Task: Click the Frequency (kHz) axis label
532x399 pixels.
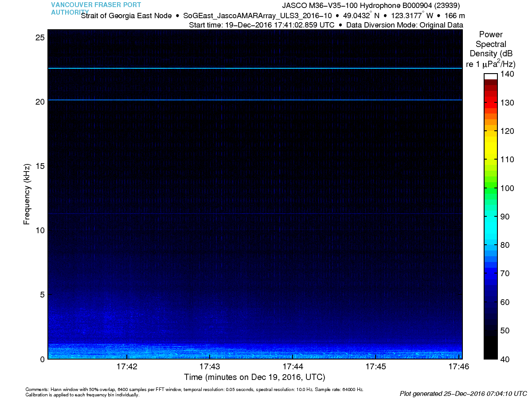Action: tap(27, 194)
